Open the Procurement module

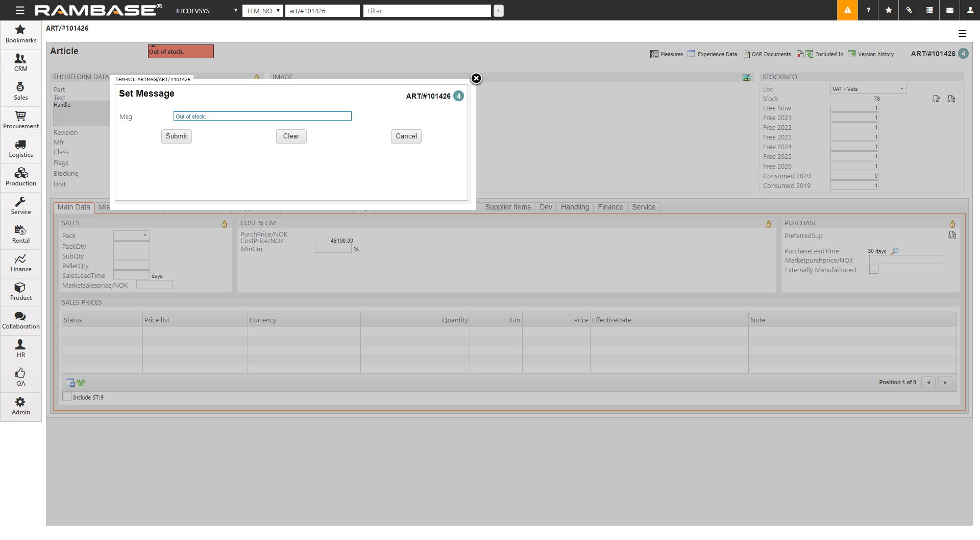[x=21, y=120]
